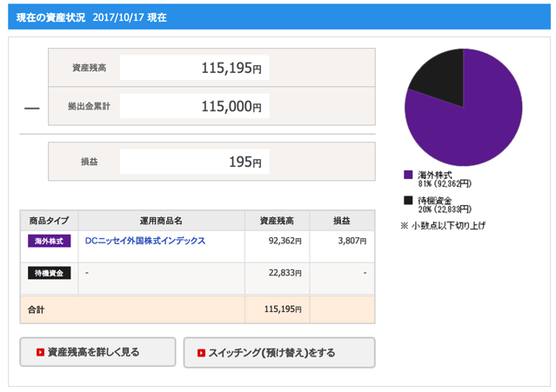Screen dimensions: 556x392
Task: Click the 損益 table column header
Action: (x=342, y=221)
